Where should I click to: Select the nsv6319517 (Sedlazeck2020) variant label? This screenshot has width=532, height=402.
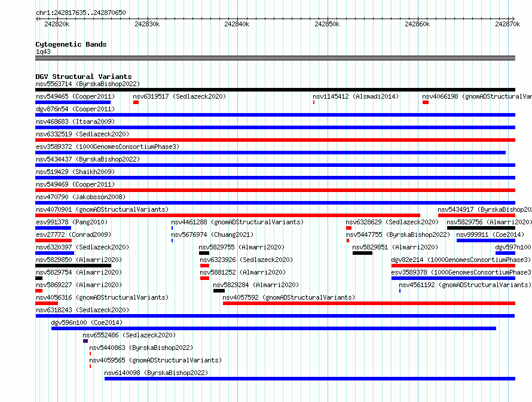click(179, 96)
